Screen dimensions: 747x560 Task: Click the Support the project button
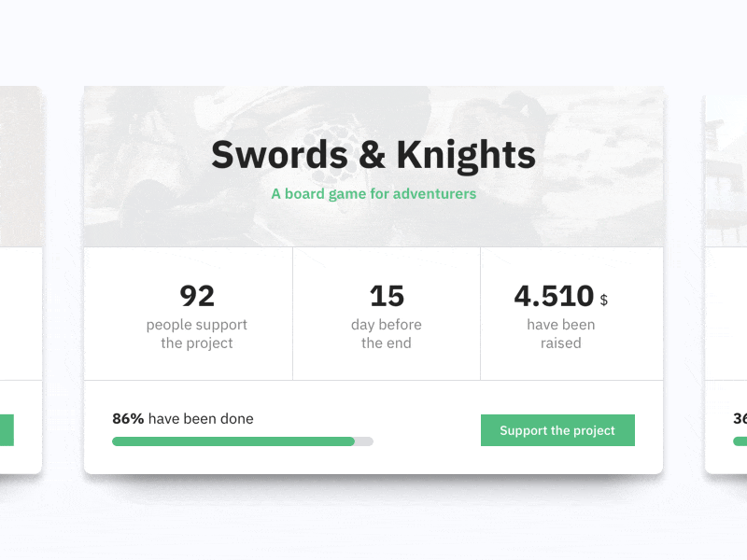(x=557, y=430)
